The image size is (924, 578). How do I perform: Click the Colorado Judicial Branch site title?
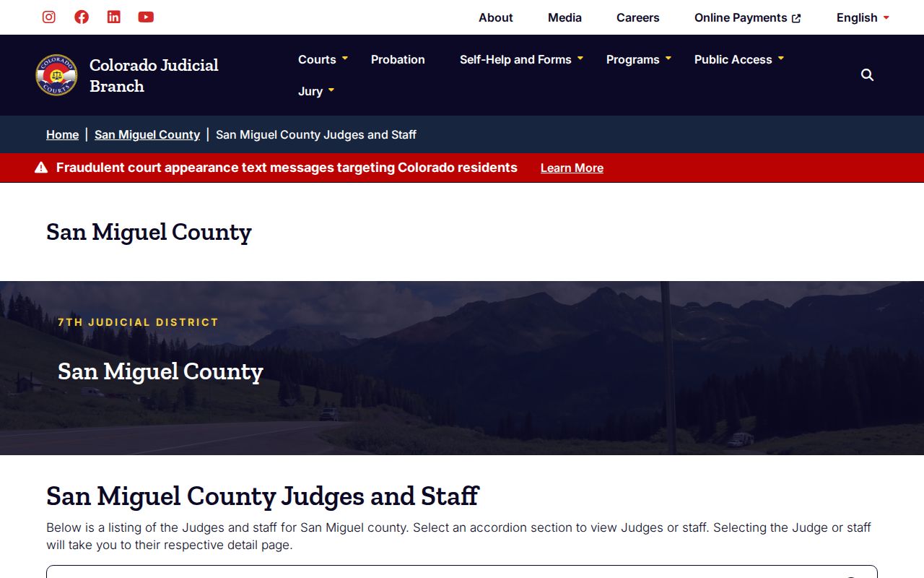[x=154, y=75]
